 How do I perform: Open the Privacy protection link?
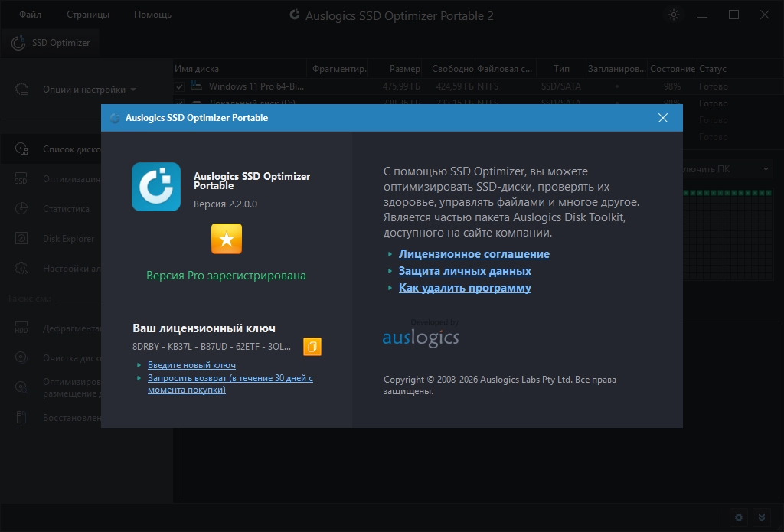(465, 271)
